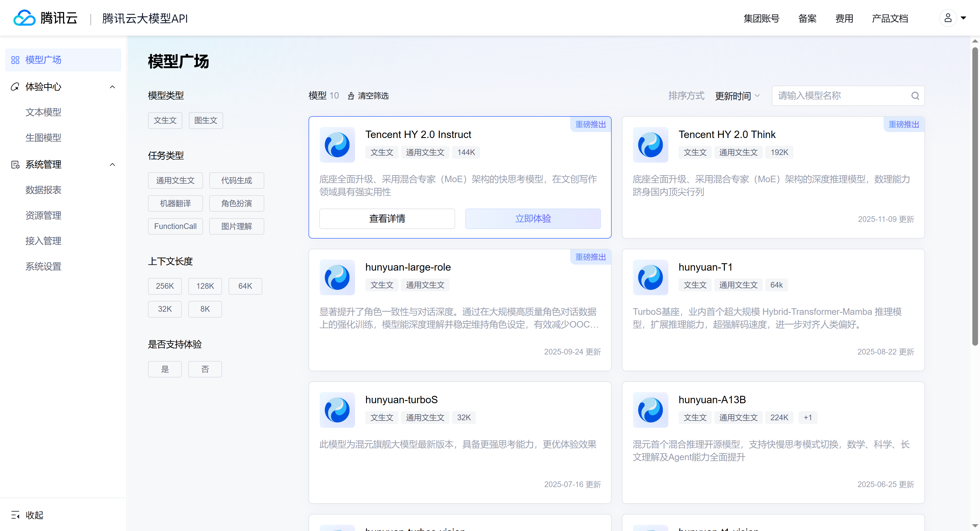
Task: Toggle the 代码生成 task filter
Action: pyautogui.click(x=236, y=180)
